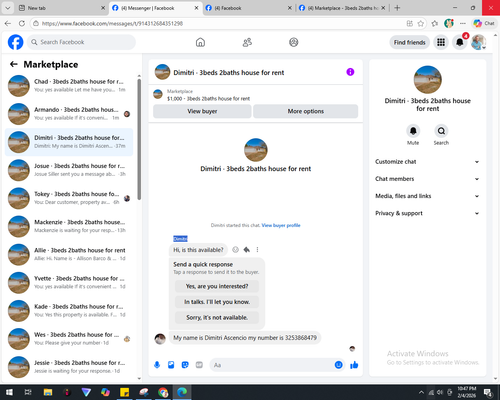Add this page to browser favorites star
This screenshot has width=500, height=400.
[421, 23]
